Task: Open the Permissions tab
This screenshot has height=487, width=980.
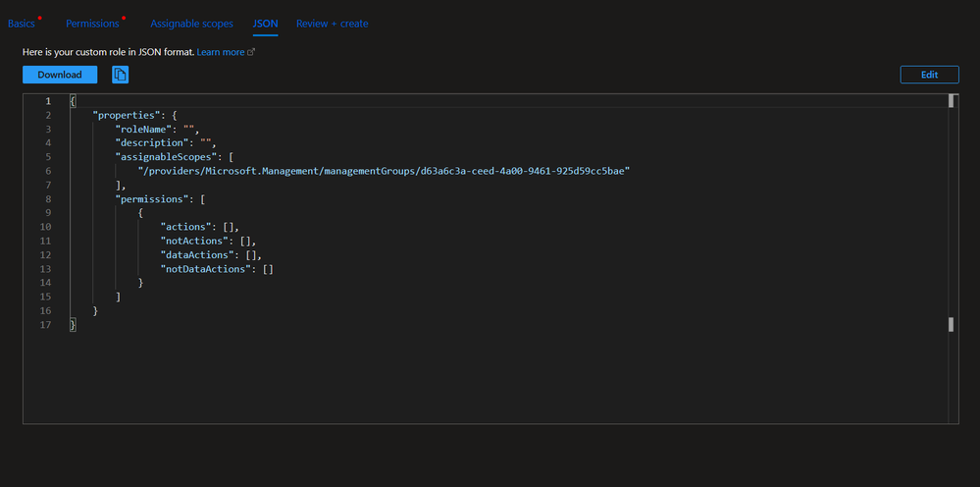Action: point(92,23)
